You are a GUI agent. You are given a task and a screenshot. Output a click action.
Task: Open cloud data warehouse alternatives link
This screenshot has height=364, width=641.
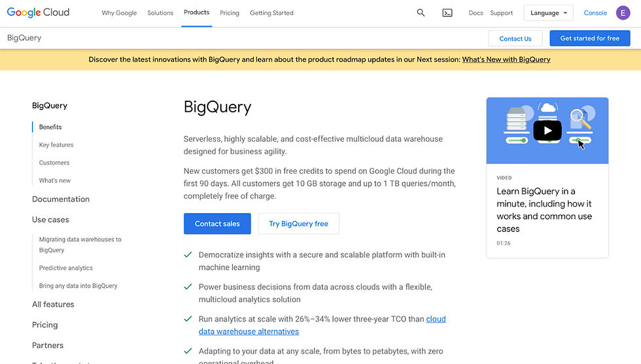[322, 325]
